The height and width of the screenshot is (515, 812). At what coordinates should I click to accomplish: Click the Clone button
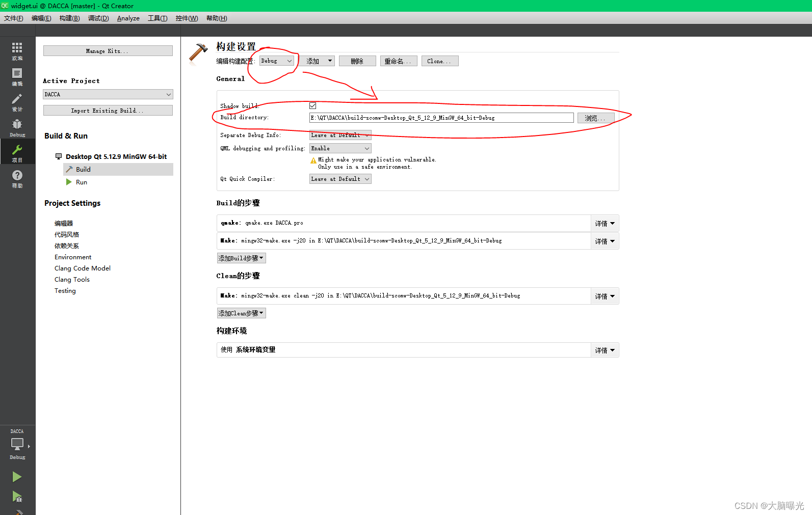pyautogui.click(x=440, y=61)
